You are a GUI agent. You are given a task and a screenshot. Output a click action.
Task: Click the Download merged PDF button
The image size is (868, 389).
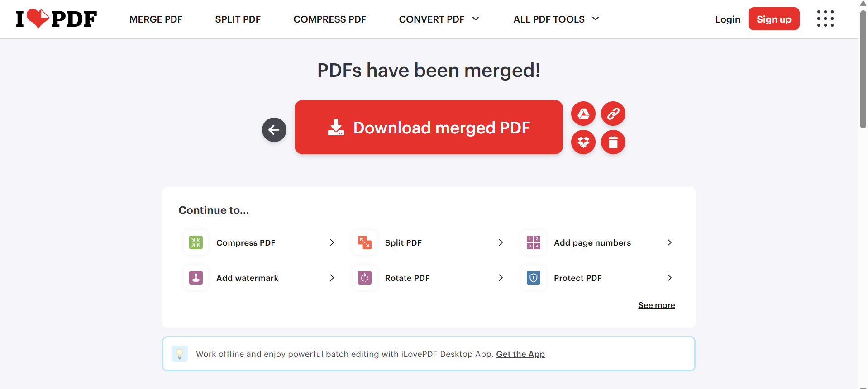[x=429, y=127]
